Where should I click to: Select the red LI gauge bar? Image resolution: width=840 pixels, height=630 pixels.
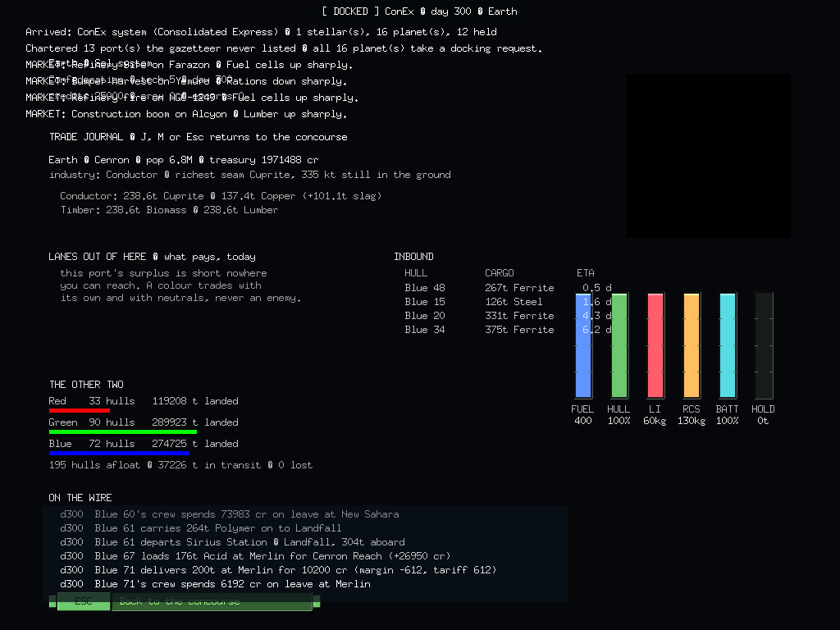coord(655,345)
